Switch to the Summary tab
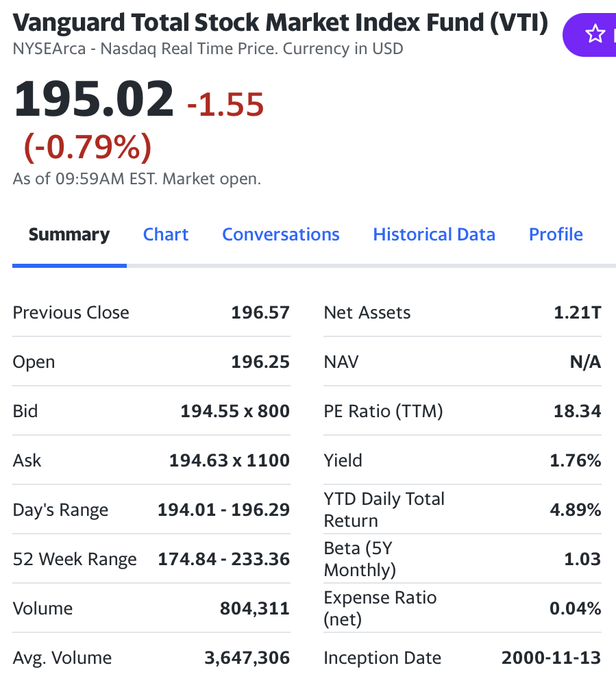This screenshot has height=683, width=616. point(69,234)
